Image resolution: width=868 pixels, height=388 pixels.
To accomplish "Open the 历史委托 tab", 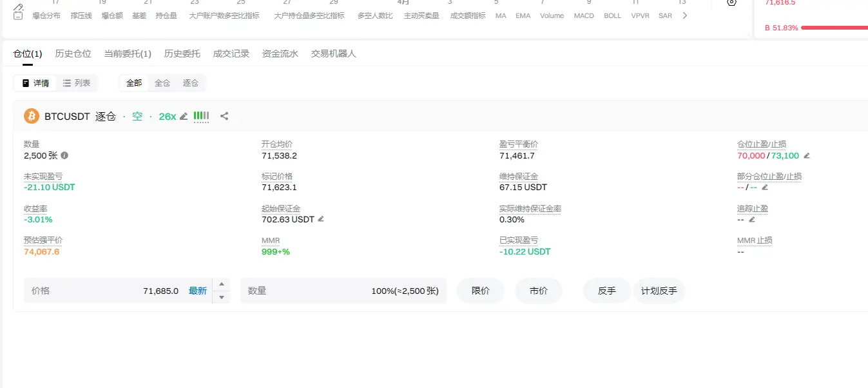I will 182,53.
